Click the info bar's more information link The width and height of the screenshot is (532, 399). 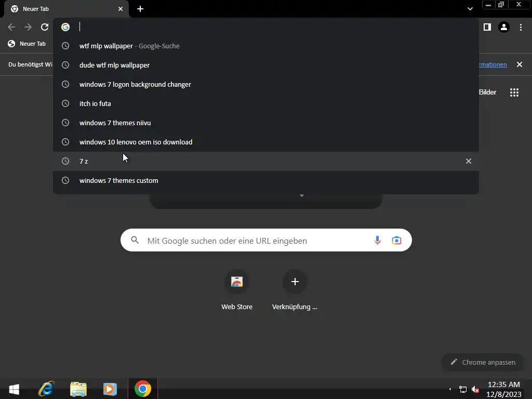[493, 64]
